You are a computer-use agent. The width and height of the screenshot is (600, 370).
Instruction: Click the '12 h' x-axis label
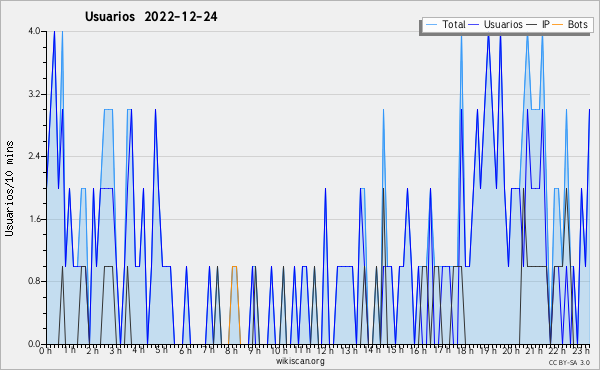(x=325, y=350)
